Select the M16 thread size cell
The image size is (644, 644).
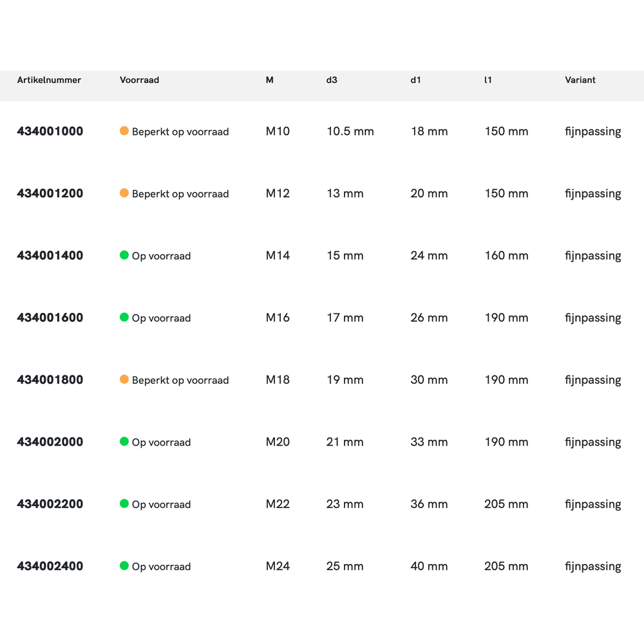(278, 318)
